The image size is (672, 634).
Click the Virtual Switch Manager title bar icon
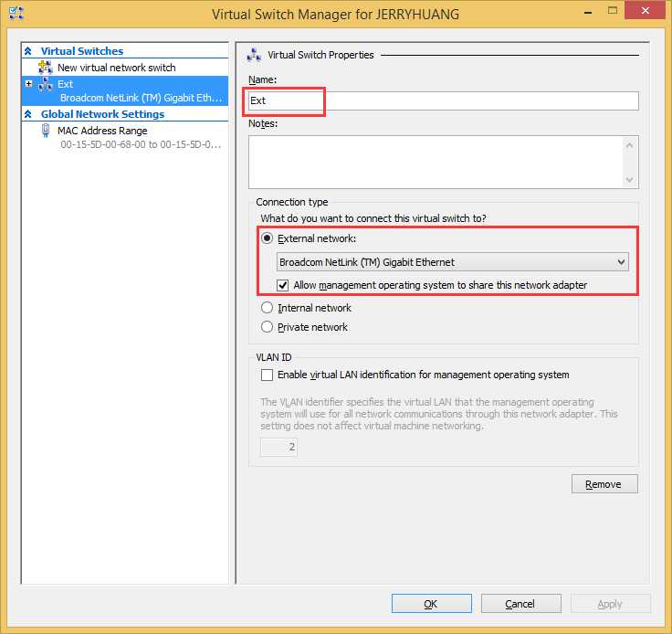coord(16,14)
